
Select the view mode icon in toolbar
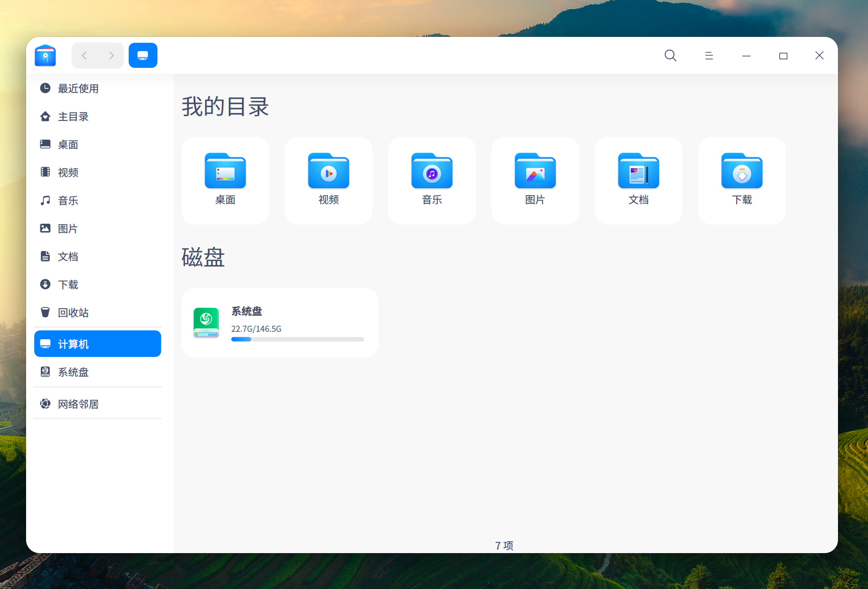click(143, 55)
